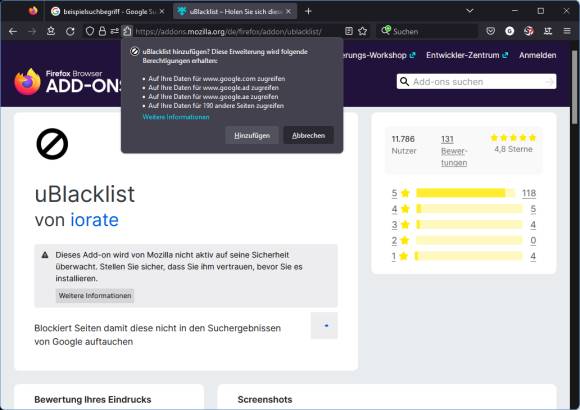Viewport: 580px width, 410px height.
Task: Click the Firefox icon in the tab bar
Action: [x=33, y=11]
